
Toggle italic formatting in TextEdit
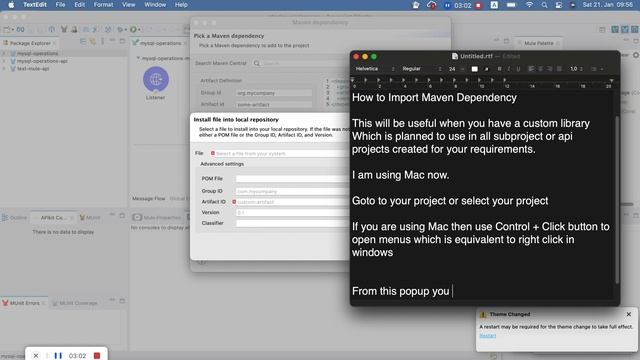[x=509, y=69]
